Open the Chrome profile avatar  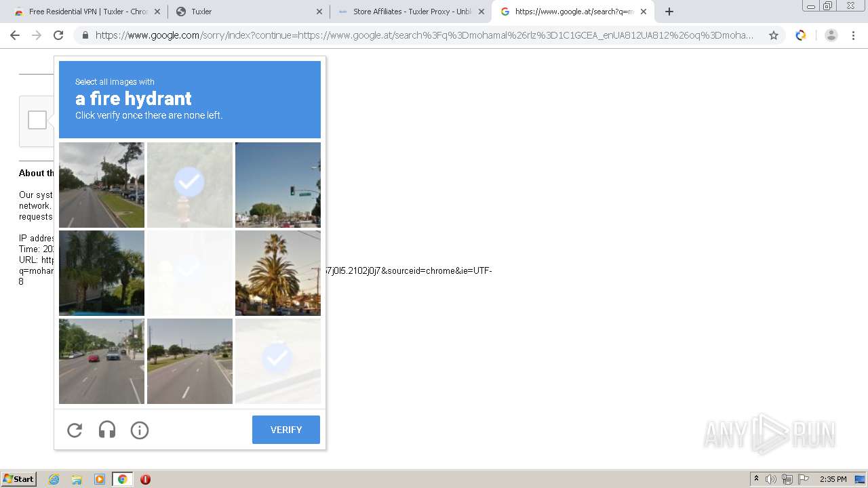(x=831, y=35)
